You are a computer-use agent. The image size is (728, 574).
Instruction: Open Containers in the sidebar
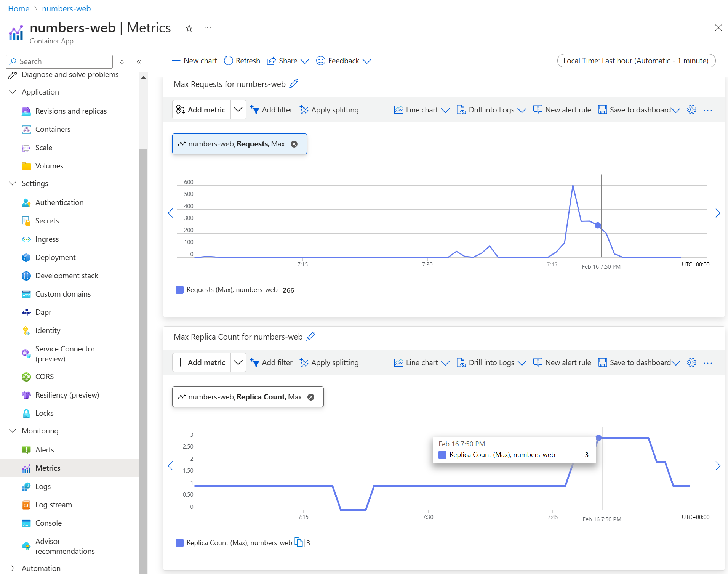[x=53, y=129]
